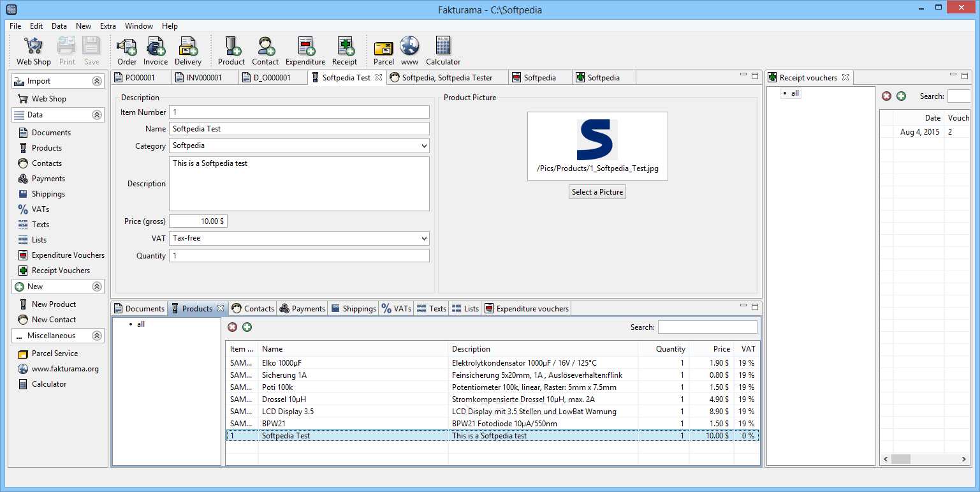The width and height of the screenshot is (980, 492).
Task: Open the Web Shop toolbar icon
Action: [x=33, y=51]
